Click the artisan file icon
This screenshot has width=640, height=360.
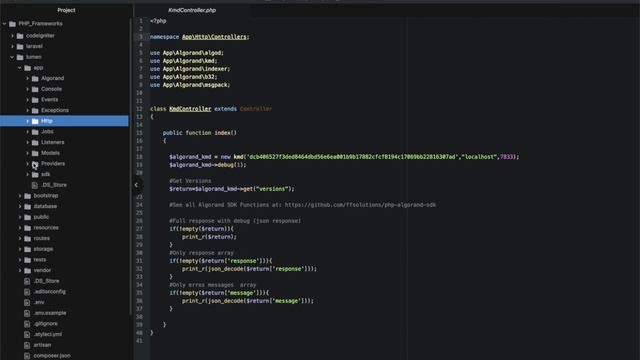[27, 345]
